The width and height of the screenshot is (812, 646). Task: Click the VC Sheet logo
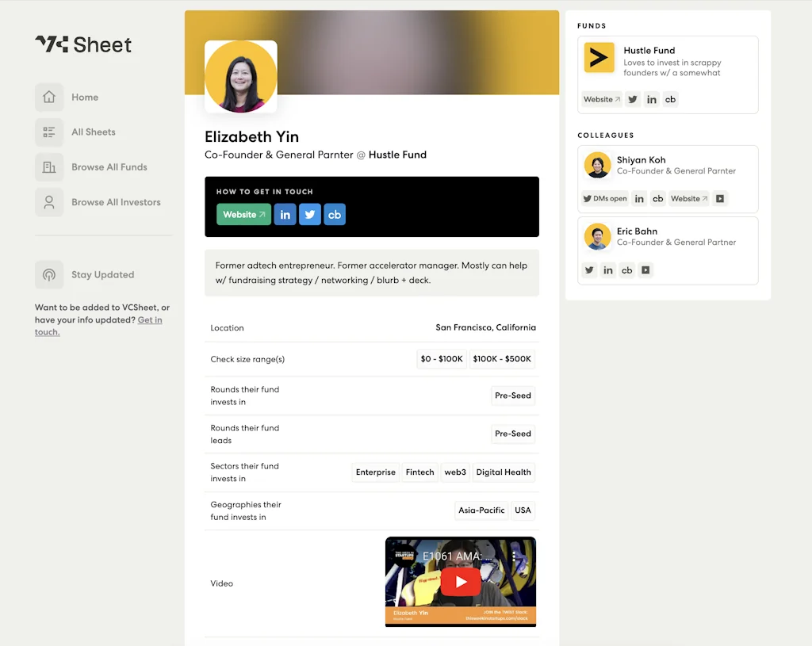click(x=82, y=45)
